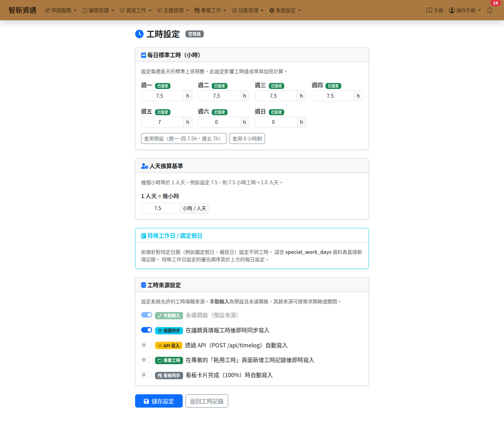Viewport: 504px width, 437px height.
Task: Expand the 資安工作 dropdown menu
Action: pyautogui.click(x=135, y=11)
